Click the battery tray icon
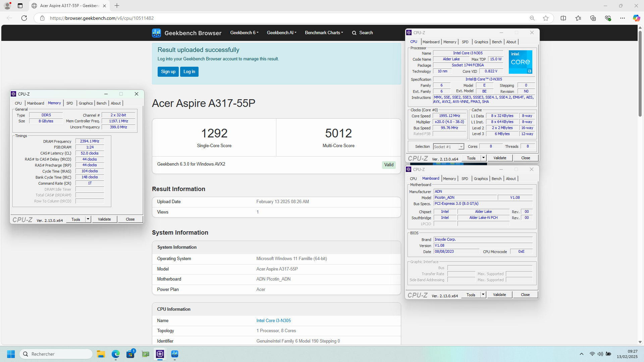 point(608,354)
